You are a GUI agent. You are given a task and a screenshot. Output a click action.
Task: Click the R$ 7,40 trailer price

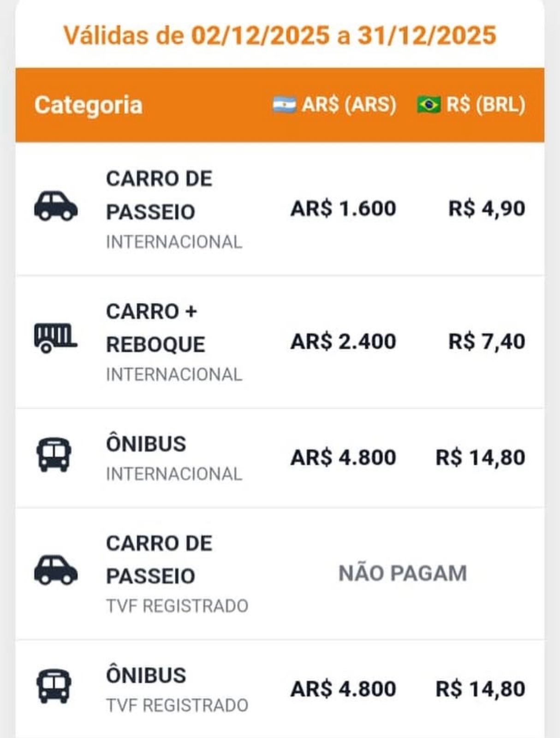click(x=487, y=342)
